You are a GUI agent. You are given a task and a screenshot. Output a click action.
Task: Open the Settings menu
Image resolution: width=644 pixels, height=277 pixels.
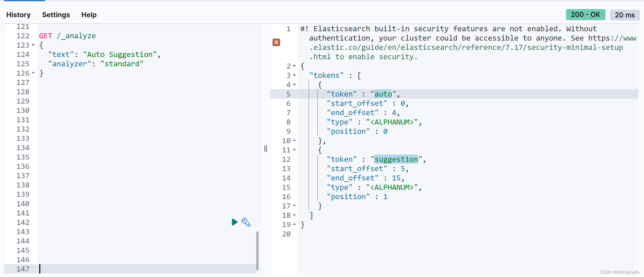pyautogui.click(x=56, y=15)
